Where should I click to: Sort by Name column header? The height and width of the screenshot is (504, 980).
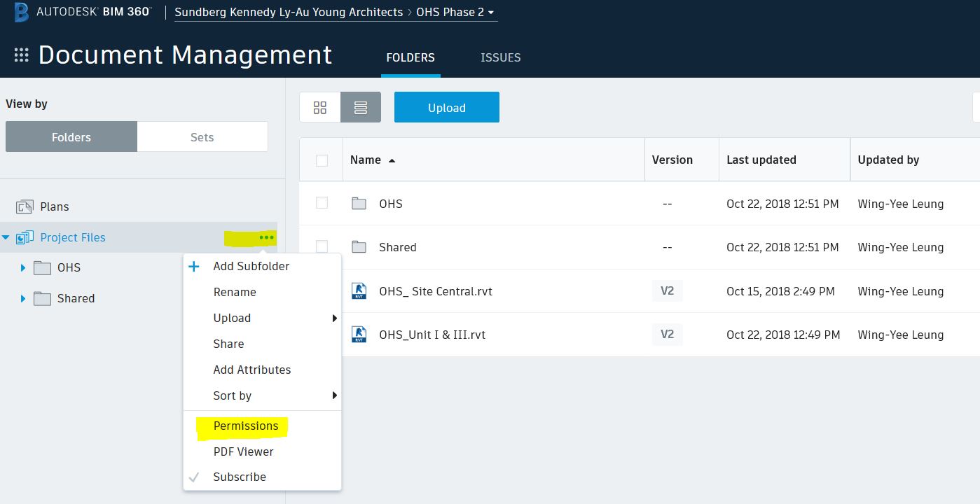tap(373, 160)
